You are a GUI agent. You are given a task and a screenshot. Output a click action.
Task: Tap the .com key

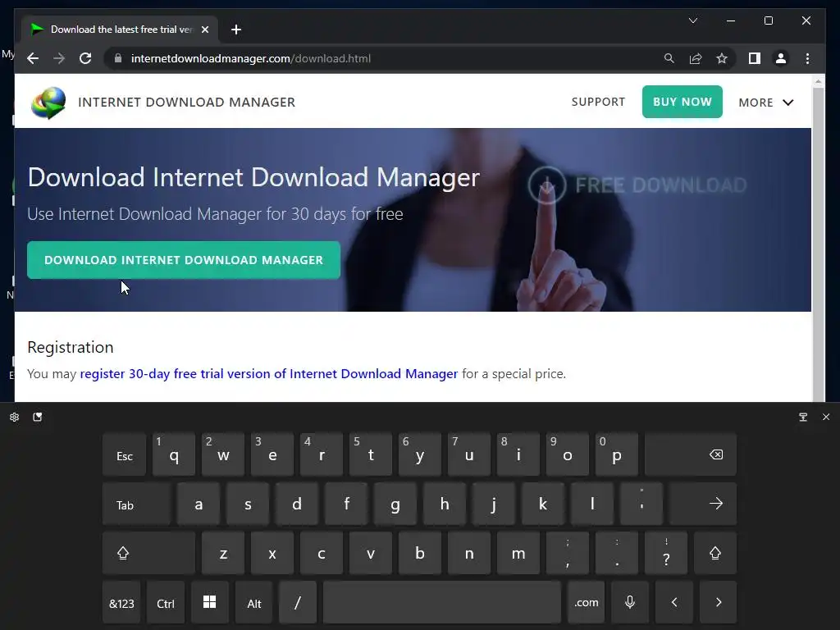point(586,603)
